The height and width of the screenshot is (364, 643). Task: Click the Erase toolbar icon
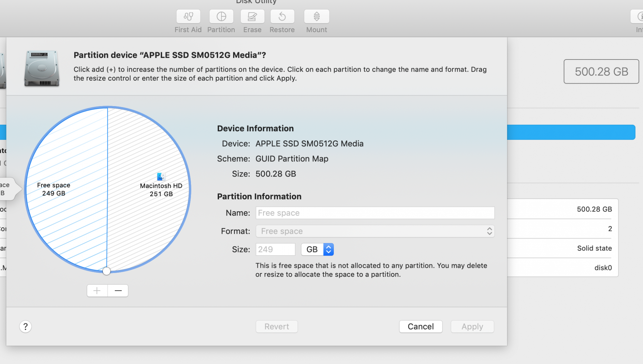252,16
